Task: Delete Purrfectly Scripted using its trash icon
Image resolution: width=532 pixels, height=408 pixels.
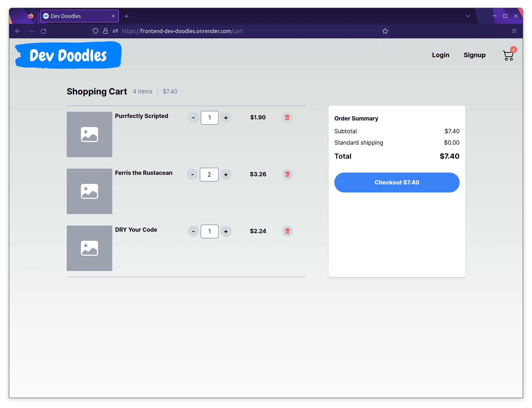Action: [287, 117]
